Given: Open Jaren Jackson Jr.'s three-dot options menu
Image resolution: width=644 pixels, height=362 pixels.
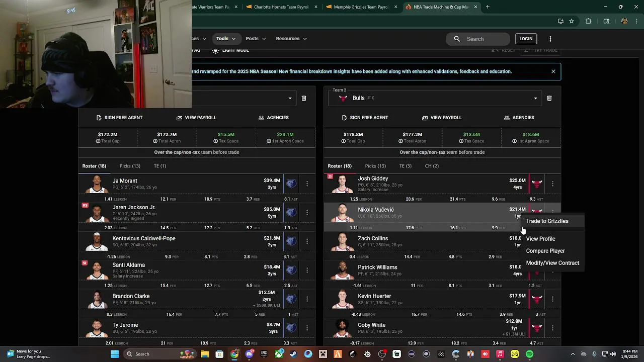Looking at the screenshot, I should pos(307,212).
